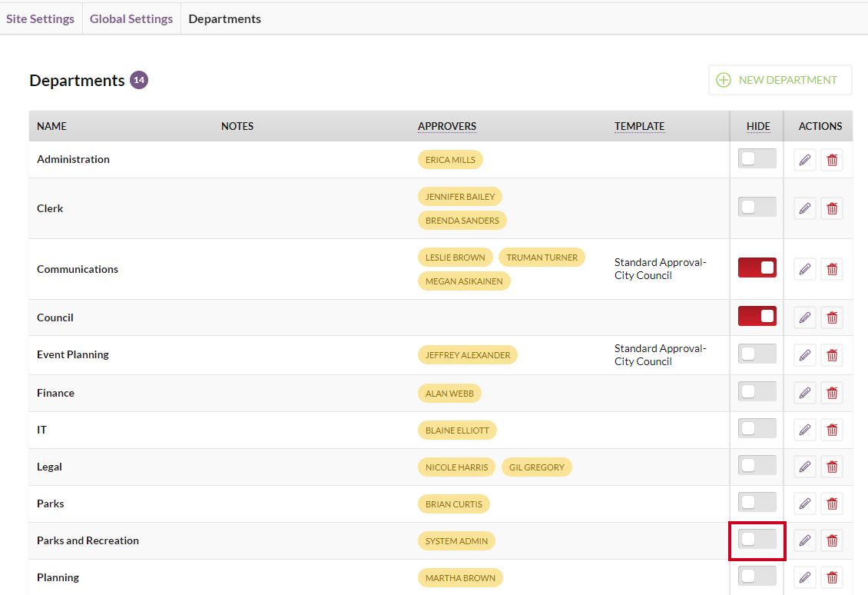Open the Global Settings tab
The height and width of the screenshot is (595, 868).
coord(131,19)
